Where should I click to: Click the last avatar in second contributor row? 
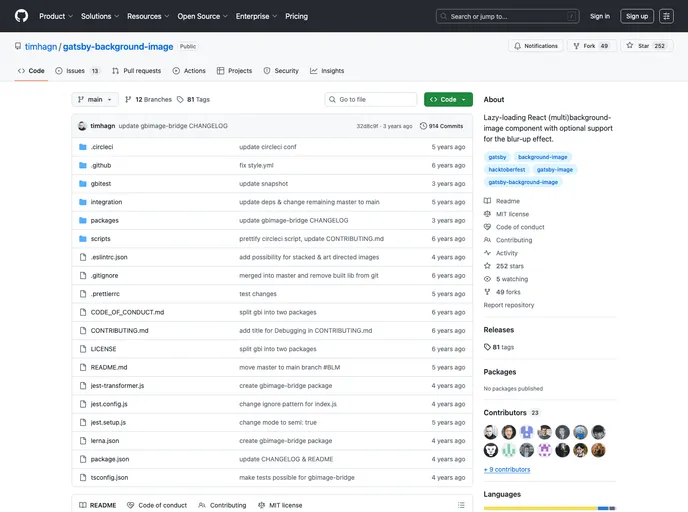598,450
